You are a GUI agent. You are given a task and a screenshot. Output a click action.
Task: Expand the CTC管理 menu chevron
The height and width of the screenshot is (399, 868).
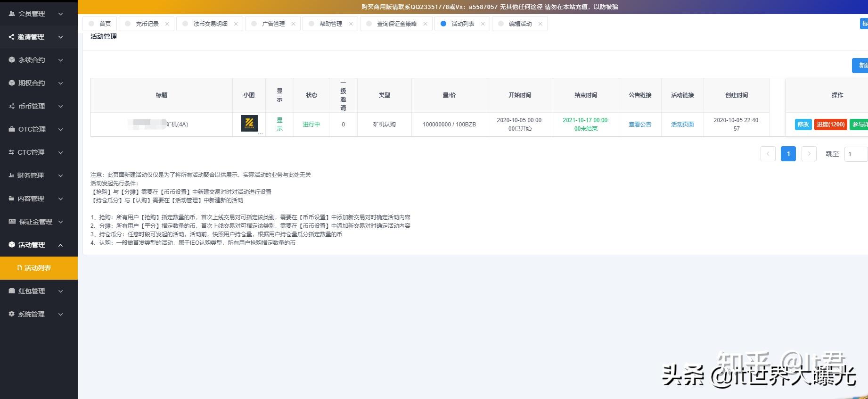pos(60,152)
